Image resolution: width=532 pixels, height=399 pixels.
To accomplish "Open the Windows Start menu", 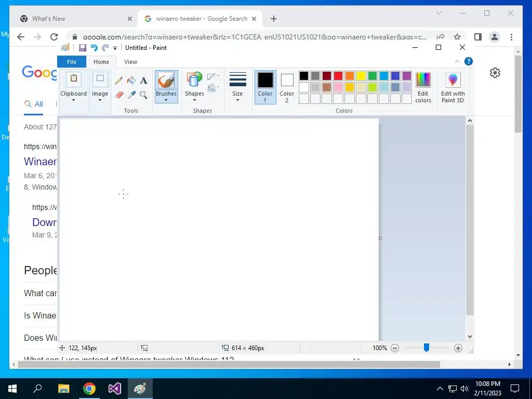I will [x=12, y=389].
